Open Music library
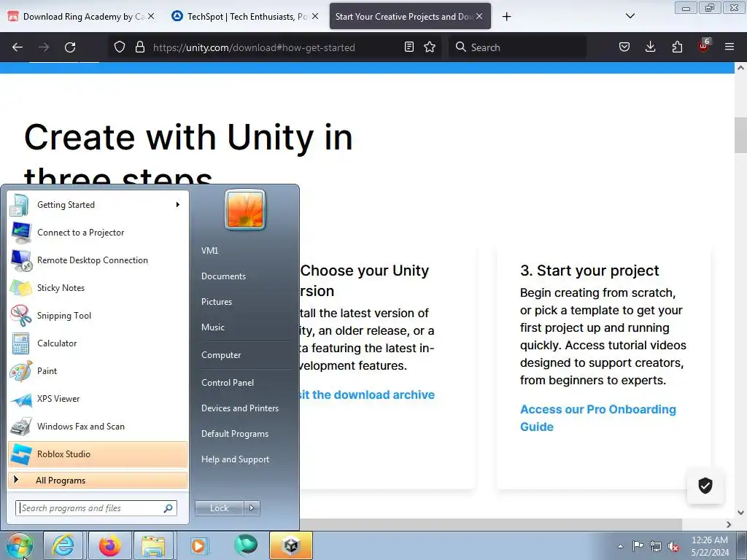Image resolution: width=747 pixels, height=560 pixels. pyautogui.click(x=212, y=327)
